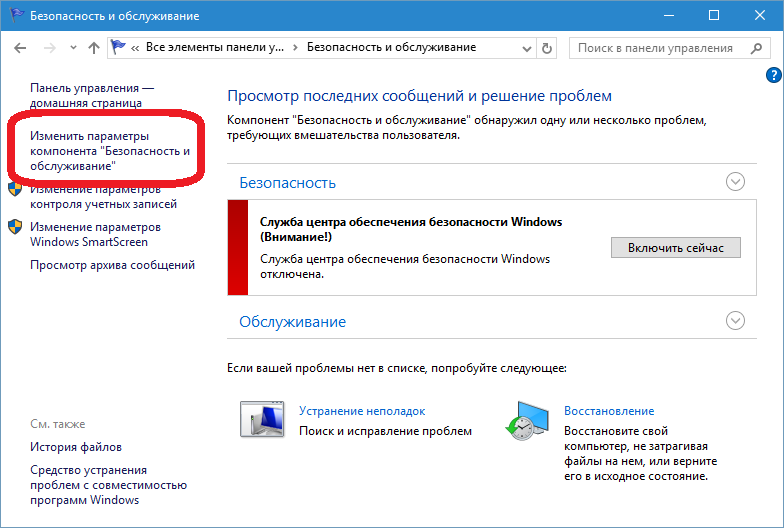
Task: Click the window title flag icon
Action: tap(17, 16)
